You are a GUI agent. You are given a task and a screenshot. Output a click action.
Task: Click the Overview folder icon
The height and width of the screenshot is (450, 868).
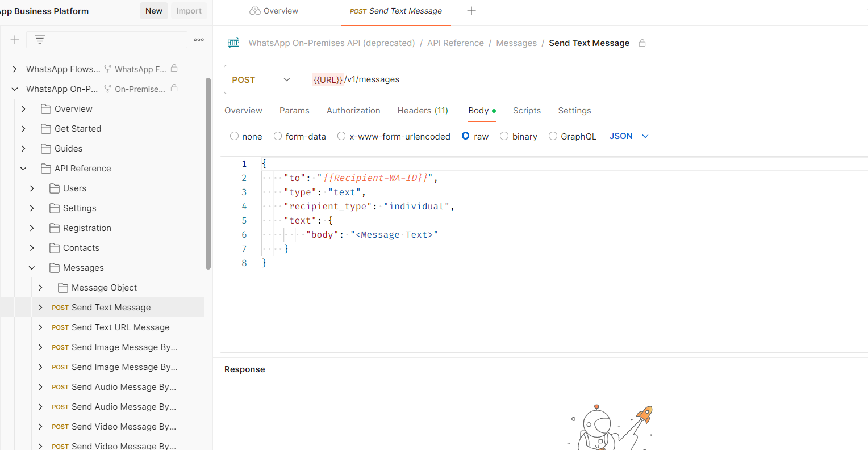(x=46, y=109)
